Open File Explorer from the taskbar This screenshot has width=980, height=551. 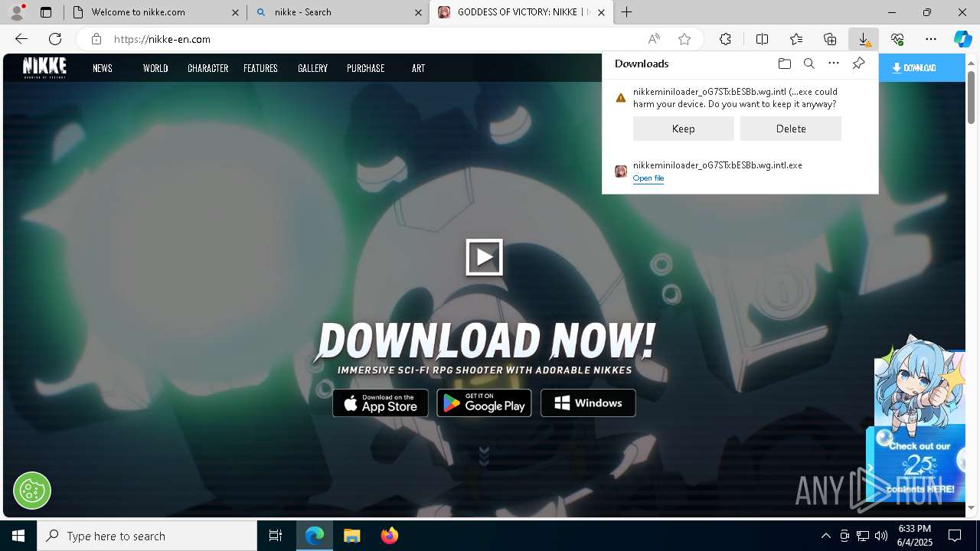tap(351, 536)
